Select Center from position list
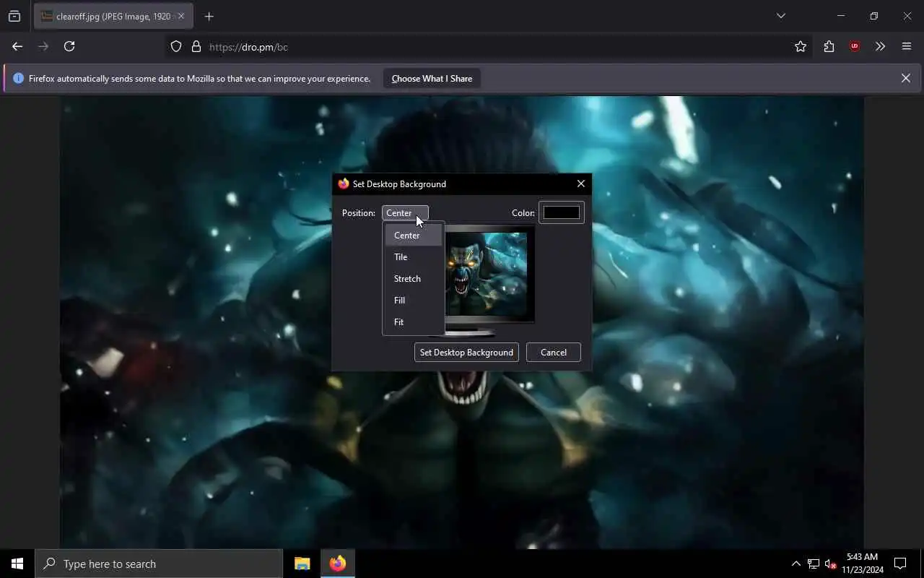924x578 pixels. [414, 236]
